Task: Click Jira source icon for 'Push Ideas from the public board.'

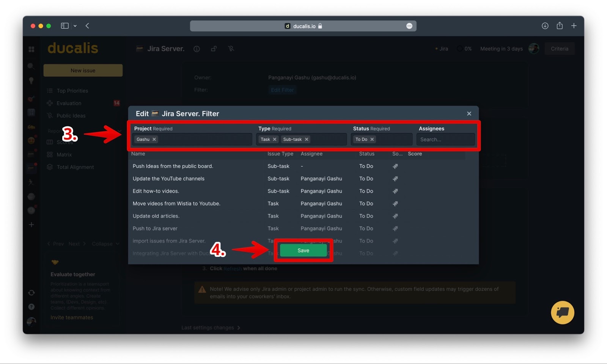Action: point(395,166)
